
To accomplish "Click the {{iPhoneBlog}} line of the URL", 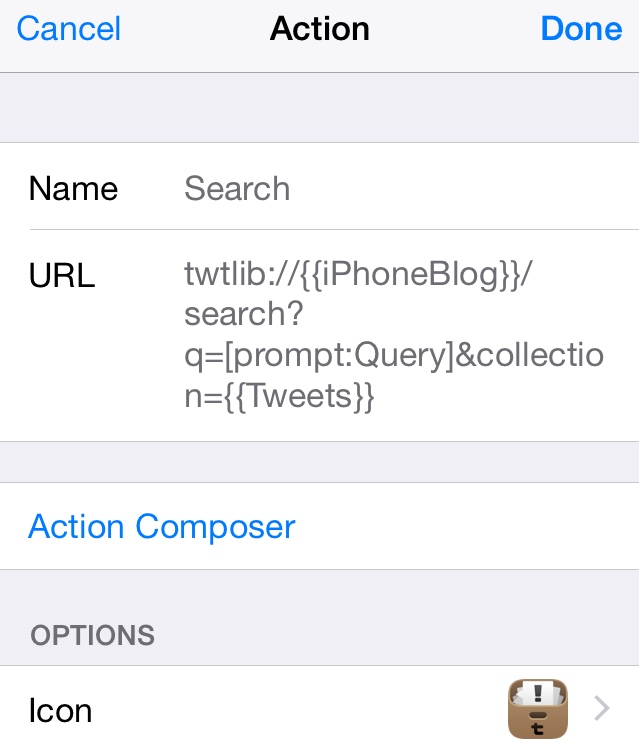I will coord(359,274).
